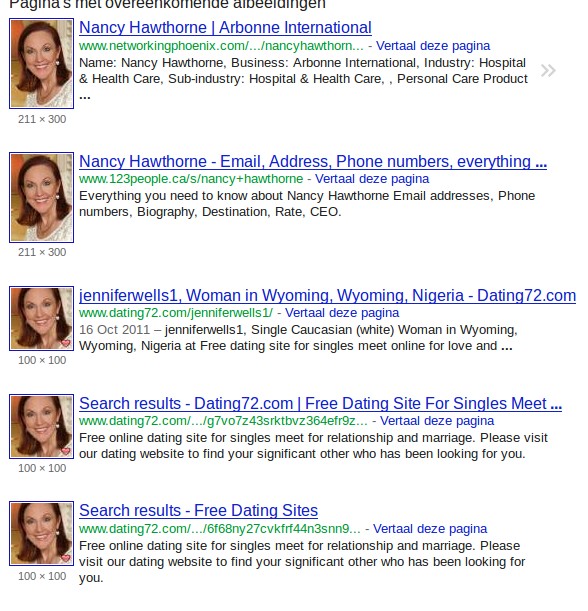Screen dimensions: 588x611
Task: Translate the g7vo7z43 dating72 result page
Action: pyautogui.click(x=437, y=421)
